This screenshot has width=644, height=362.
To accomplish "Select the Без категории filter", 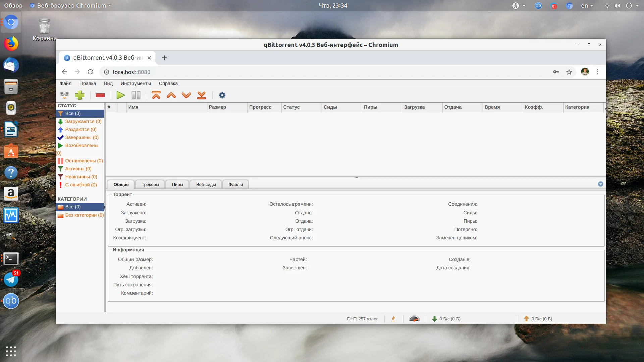I will click(84, 215).
